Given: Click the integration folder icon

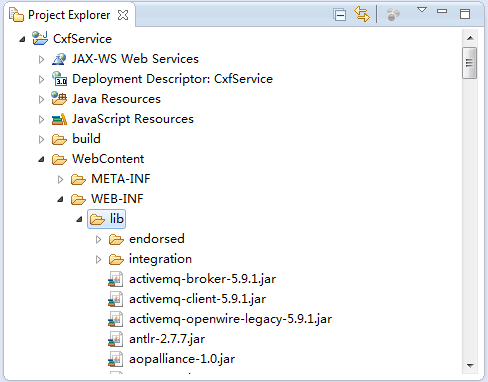Looking at the screenshot, I should [116, 259].
